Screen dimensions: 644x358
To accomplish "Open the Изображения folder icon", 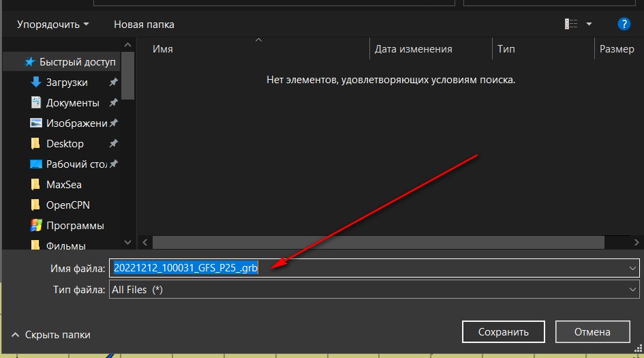I will pyautogui.click(x=36, y=123).
